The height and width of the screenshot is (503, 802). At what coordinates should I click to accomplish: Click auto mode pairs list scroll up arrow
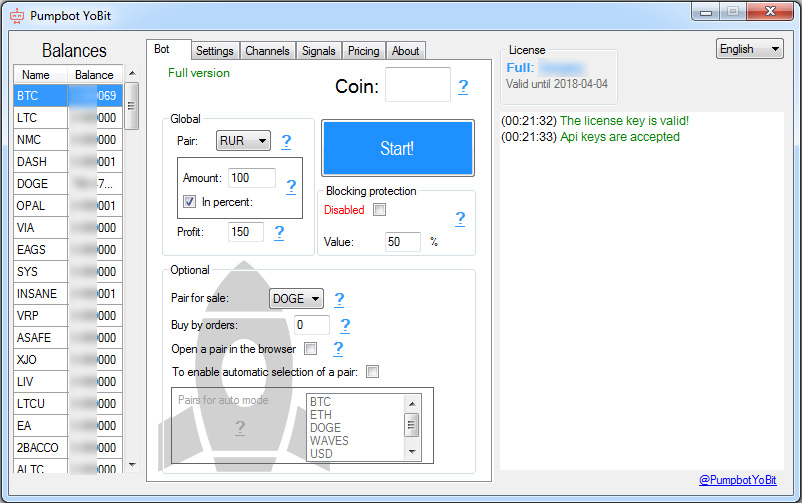pyautogui.click(x=412, y=404)
